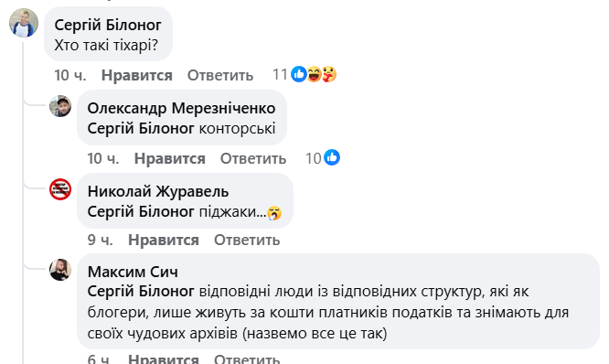Like Николай Журавель's піджаки reply
609x364 pixels.
tap(164, 241)
